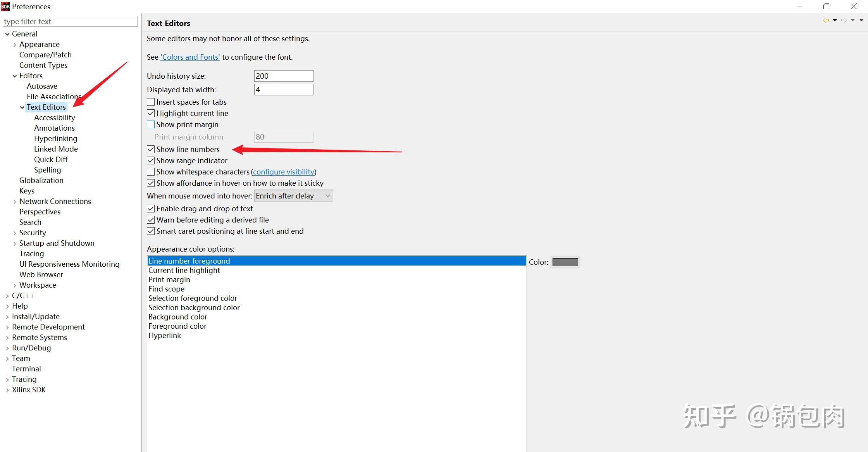This screenshot has width=868, height=452.
Task: Select Current line highlight in color list
Action: 184,270
